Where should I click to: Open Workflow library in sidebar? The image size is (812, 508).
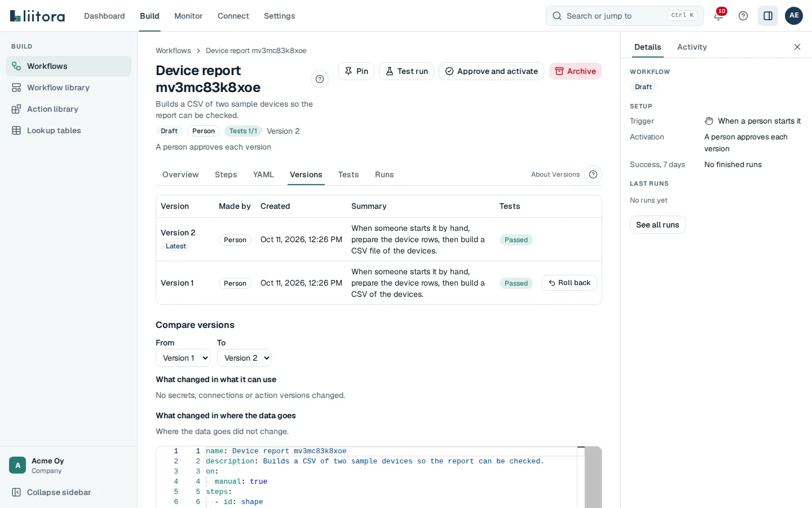coord(68,87)
